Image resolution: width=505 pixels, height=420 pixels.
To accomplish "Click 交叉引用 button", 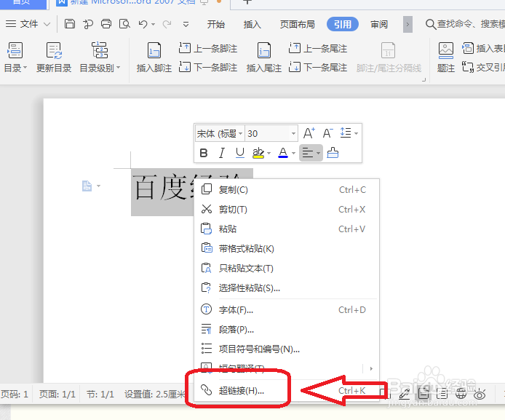I will pyautogui.click(x=483, y=67).
